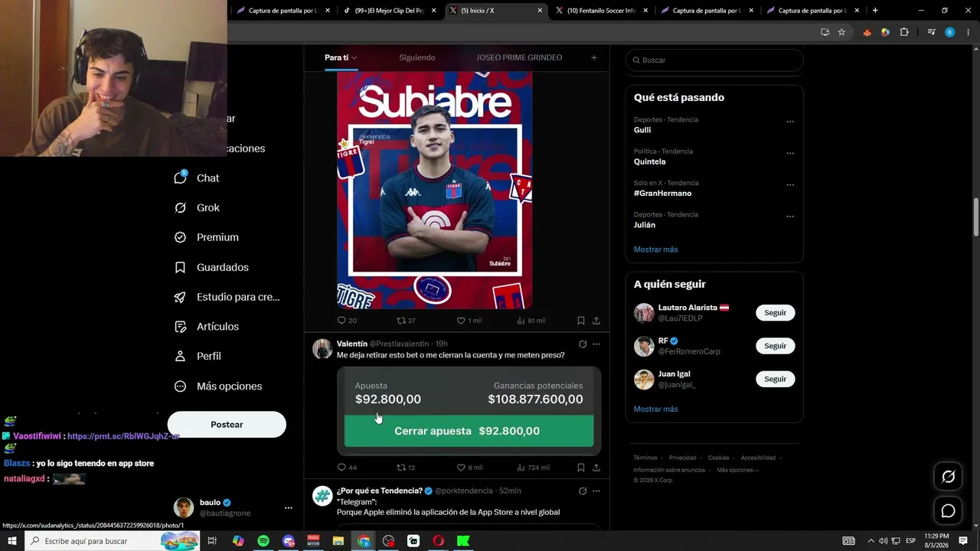Share the Subiabre Tigre post
This screenshot has width=980, height=551.
(x=596, y=321)
